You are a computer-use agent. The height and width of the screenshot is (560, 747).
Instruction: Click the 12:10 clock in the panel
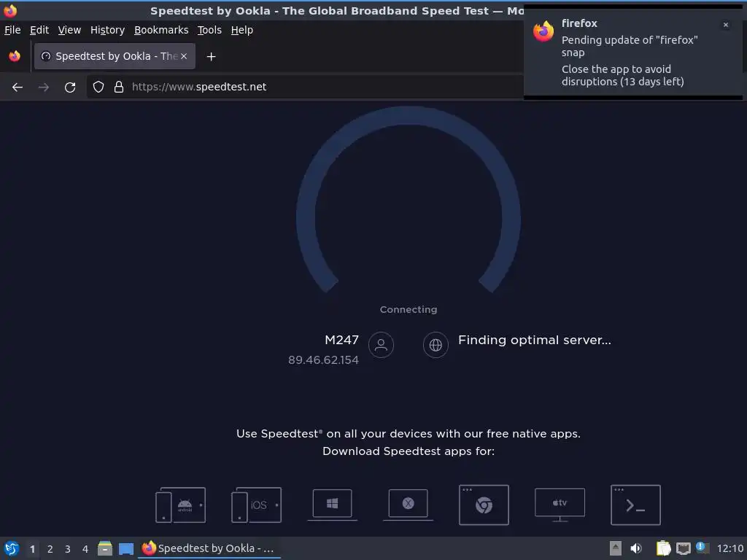tap(729, 548)
